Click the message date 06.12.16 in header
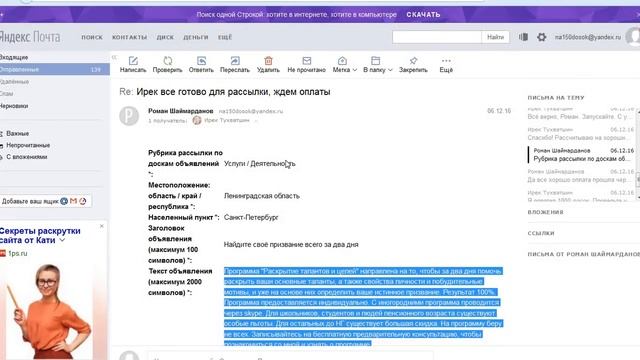The image size is (640, 360). (x=499, y=111)
